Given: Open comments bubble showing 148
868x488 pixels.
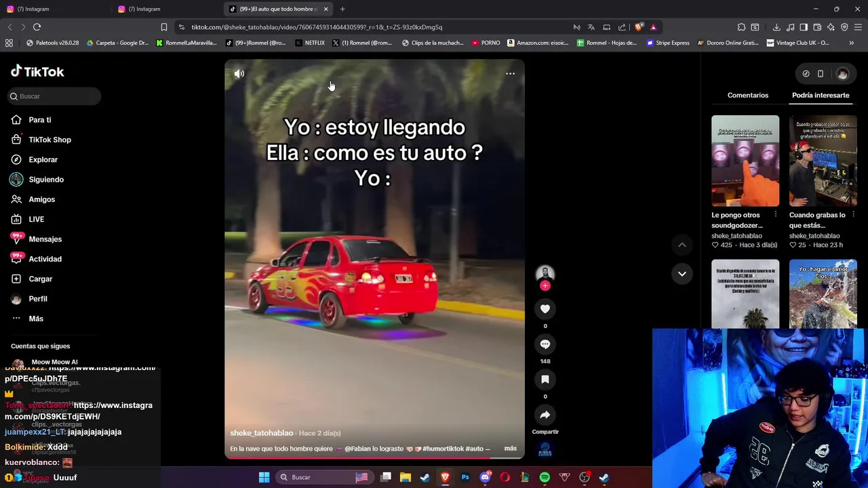Looking at the screenshot, I should 545,344.
